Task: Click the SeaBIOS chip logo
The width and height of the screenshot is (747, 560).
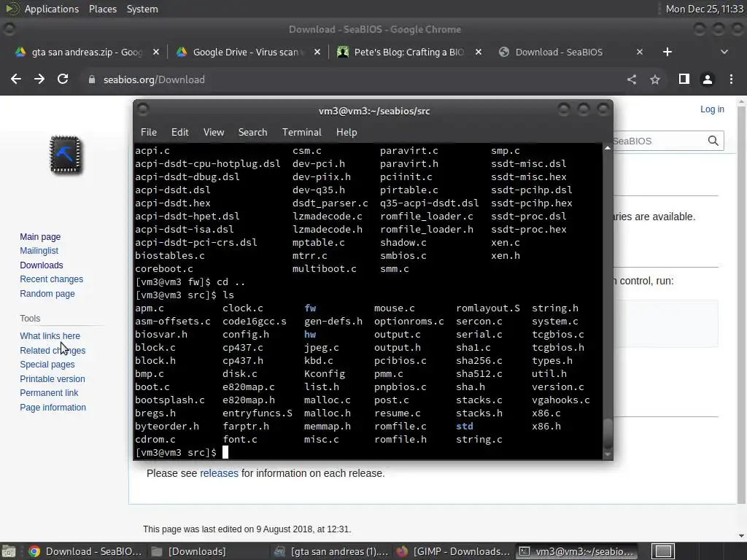Action: point(66,155)
